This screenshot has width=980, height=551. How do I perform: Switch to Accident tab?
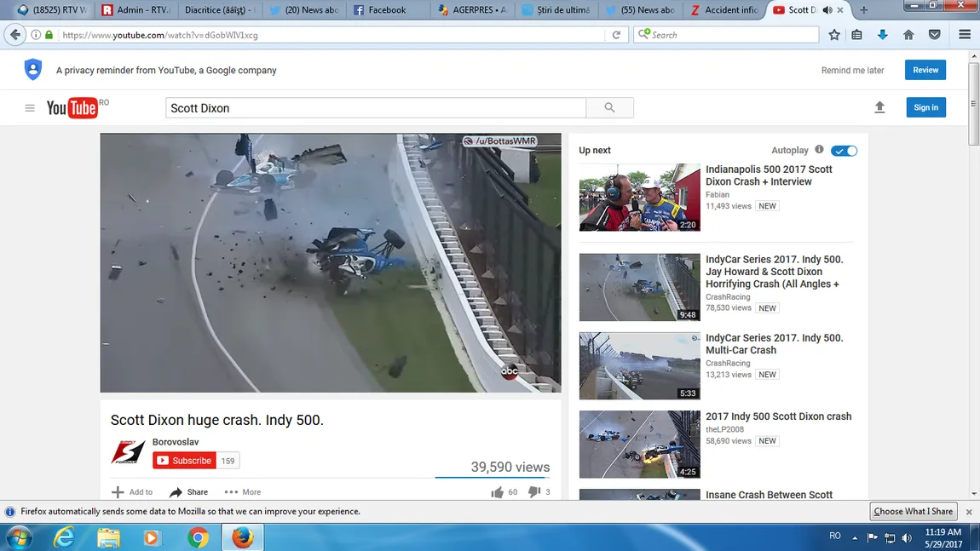pyautogui.click(x=724, y=10)
